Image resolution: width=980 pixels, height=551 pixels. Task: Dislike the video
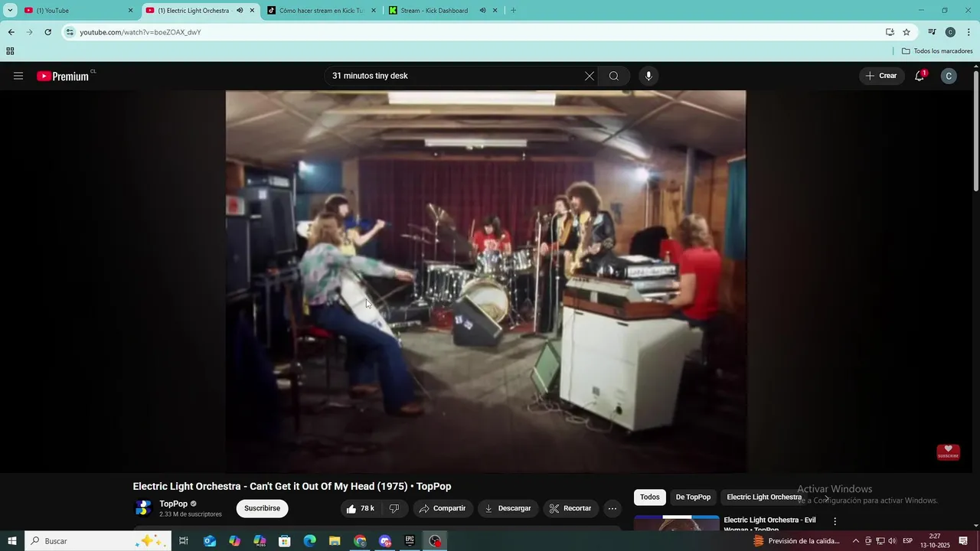394,508
